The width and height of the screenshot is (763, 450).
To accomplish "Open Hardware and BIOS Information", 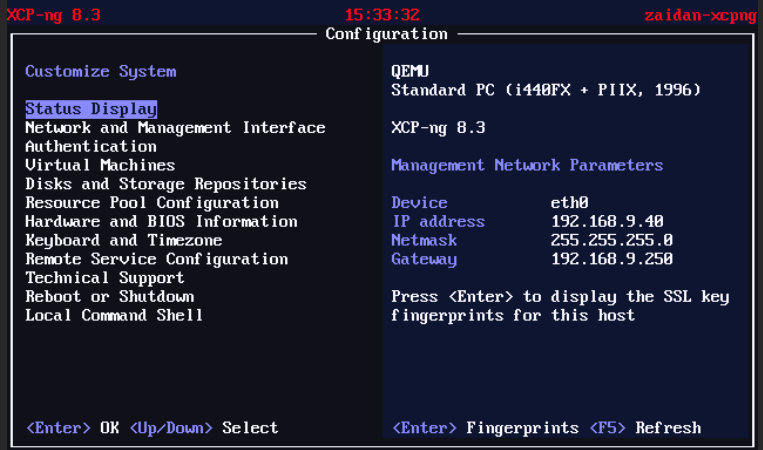I will point(161,222).
